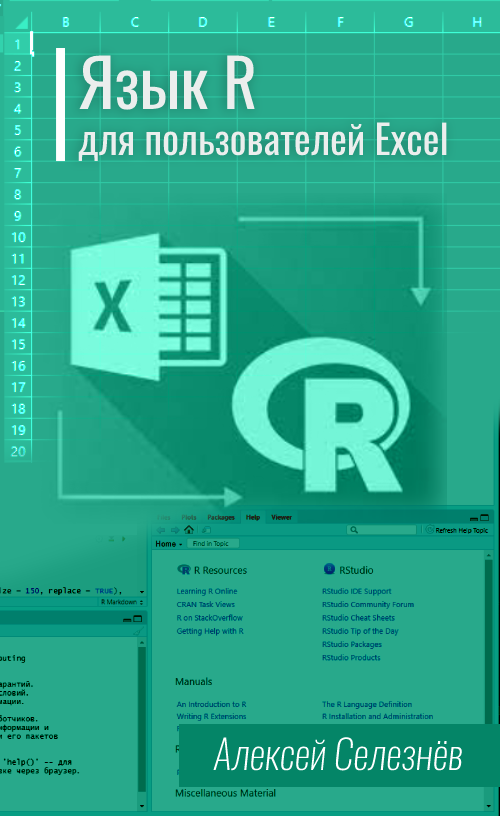Switch to the Viewer tab
Screen dimensions: 500x816
point(281,517)
